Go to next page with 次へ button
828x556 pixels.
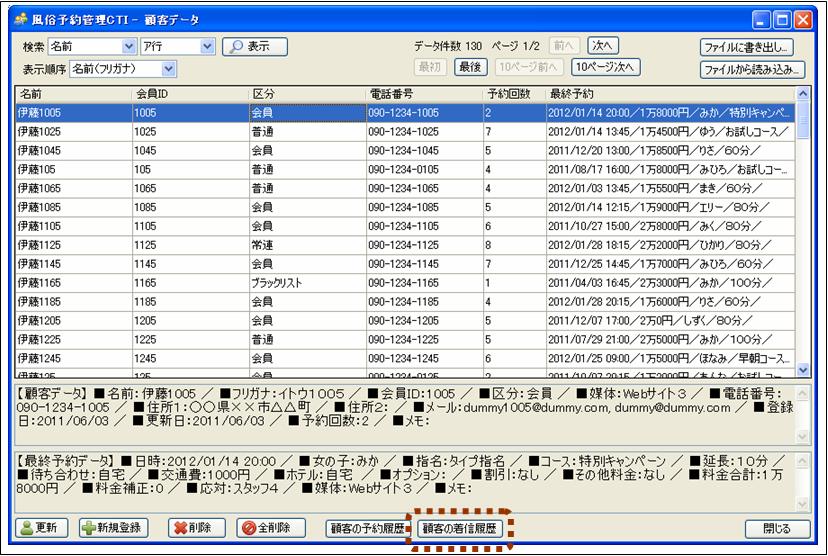[603, 46]
